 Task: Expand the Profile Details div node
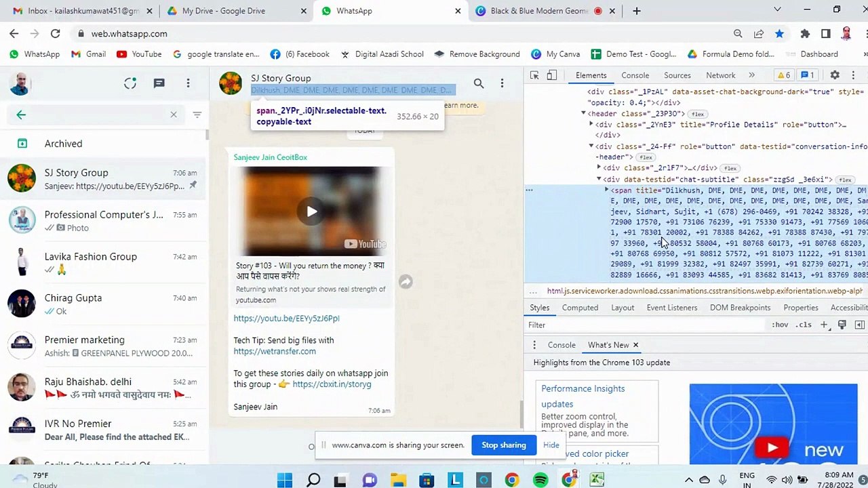coord(591,125)
